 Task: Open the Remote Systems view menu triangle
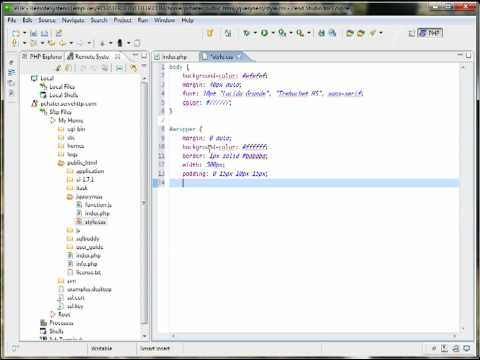pyautogui.click(x=144, y=67)
